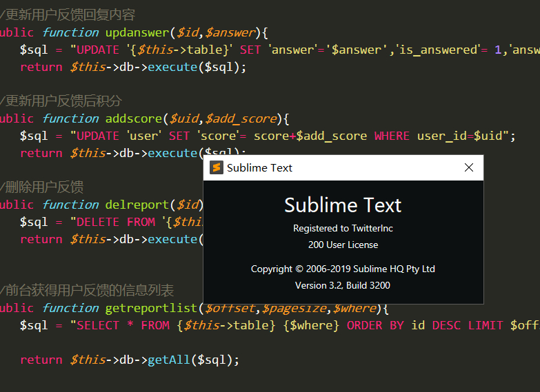Click the Copyright 2006-2019 Sublime HQ line

coord(343,269)
